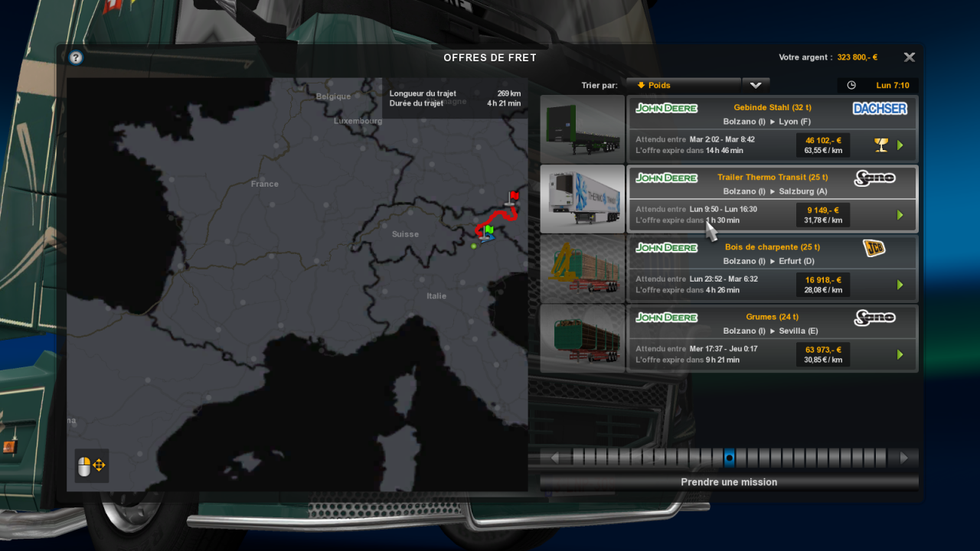
Task: Click the John Deere logo on Gebinde Stahl offer
Action: 666,108
